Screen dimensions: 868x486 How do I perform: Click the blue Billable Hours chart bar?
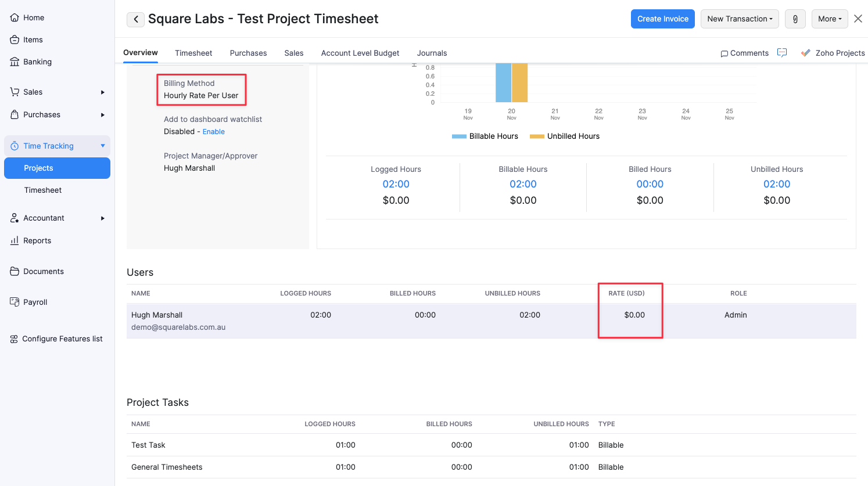503,82
